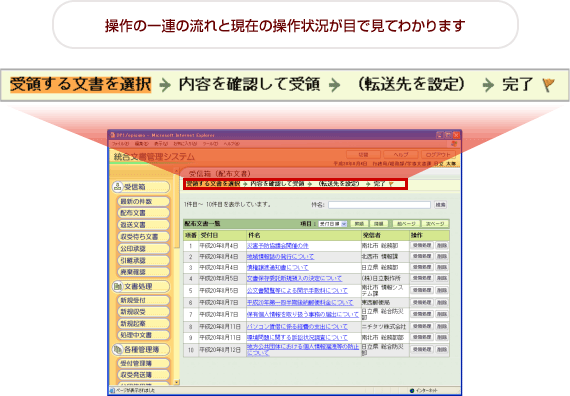Screen dimensions: 570x396
Task: Click the ヘルプ button in the header
Action: point(401,155)
